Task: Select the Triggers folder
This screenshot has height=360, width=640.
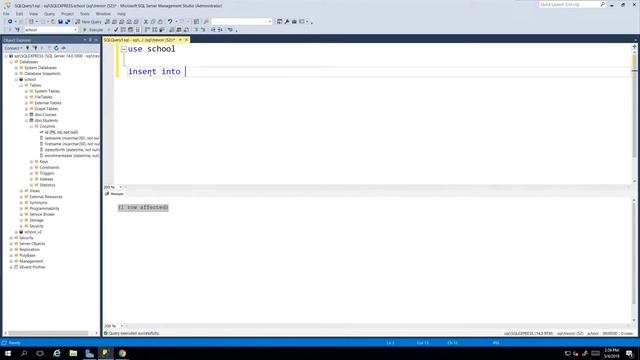Action: (x=47, y=173)
